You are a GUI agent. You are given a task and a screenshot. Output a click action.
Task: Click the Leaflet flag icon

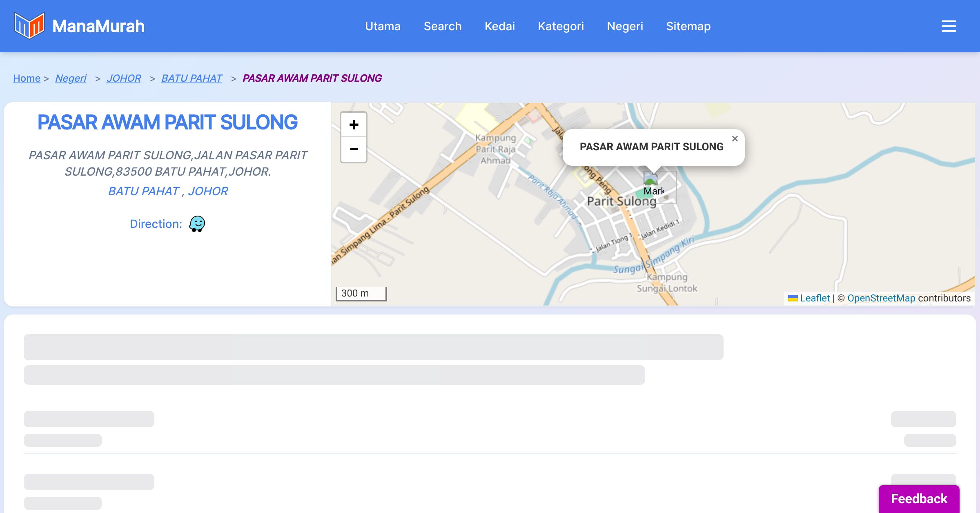click(x=793, y=298)
